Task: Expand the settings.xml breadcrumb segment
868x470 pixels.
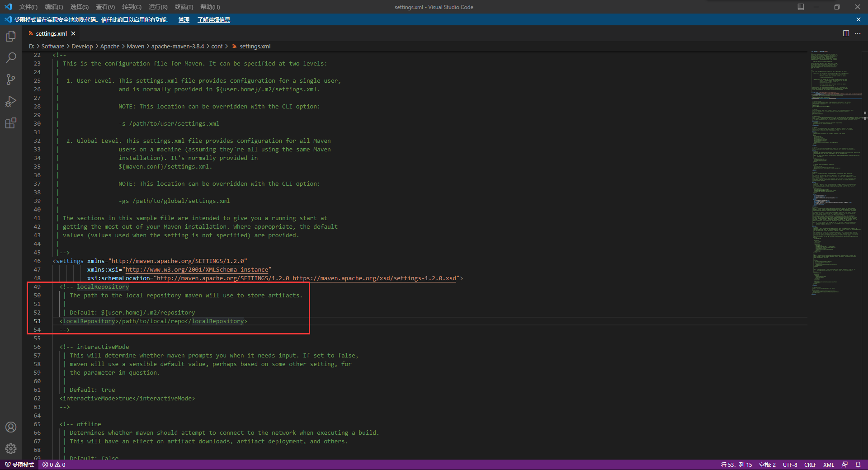Action: (x=251, y=46)
